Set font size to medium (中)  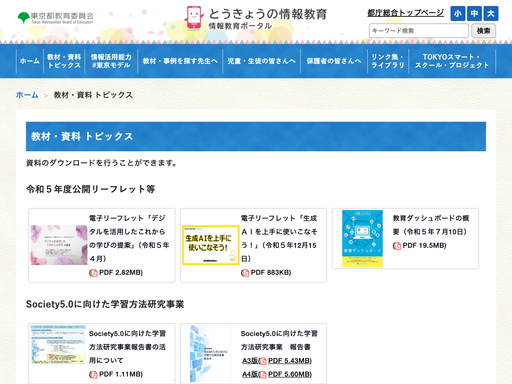pyautogui.click(x=474, y=14)
